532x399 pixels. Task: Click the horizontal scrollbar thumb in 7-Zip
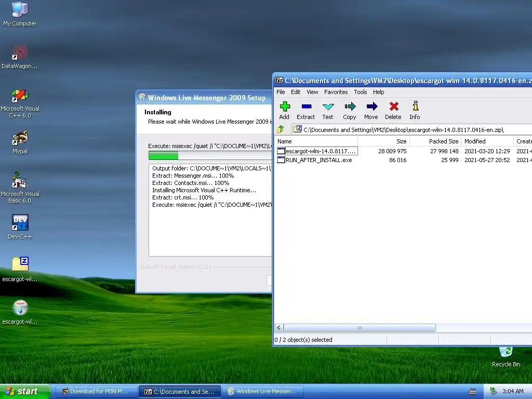[x=360, y=328]
